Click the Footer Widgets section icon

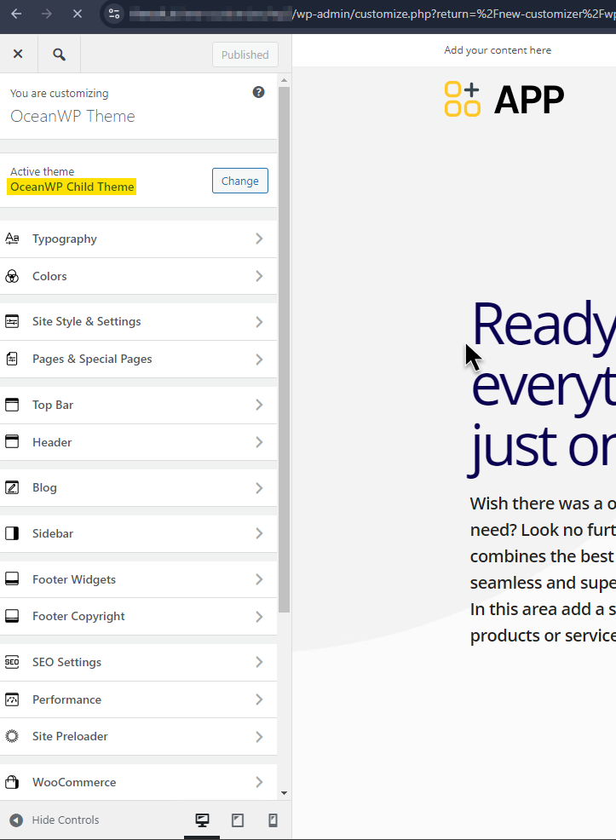coord(12,579)
